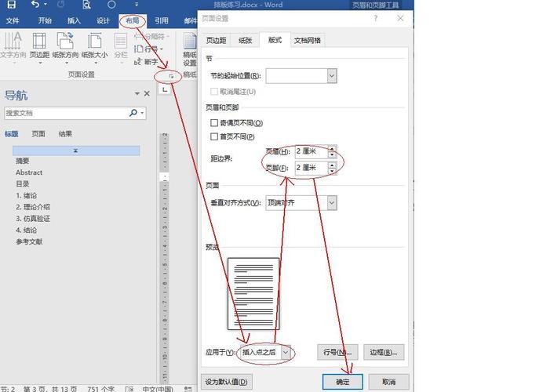Click the Save icon in quick access toolbar
The height and width of the screenshot is (392, 543).
click(12, 5)
